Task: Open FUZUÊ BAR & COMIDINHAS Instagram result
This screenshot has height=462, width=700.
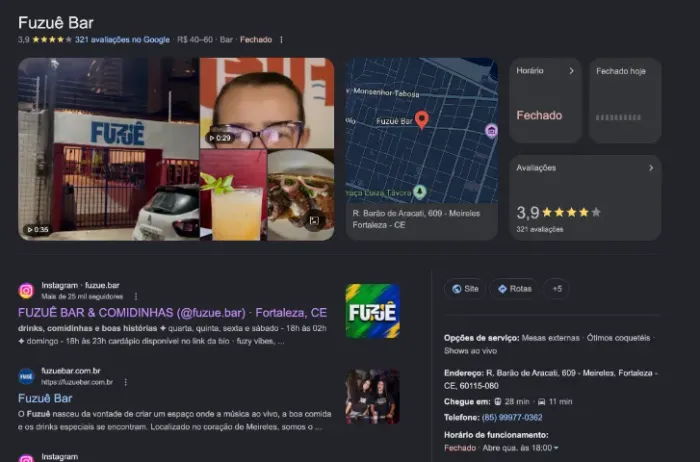Action: pos(172,313)
